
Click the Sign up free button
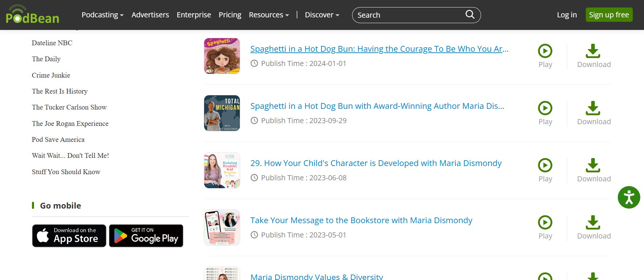[x=609, y=15]
